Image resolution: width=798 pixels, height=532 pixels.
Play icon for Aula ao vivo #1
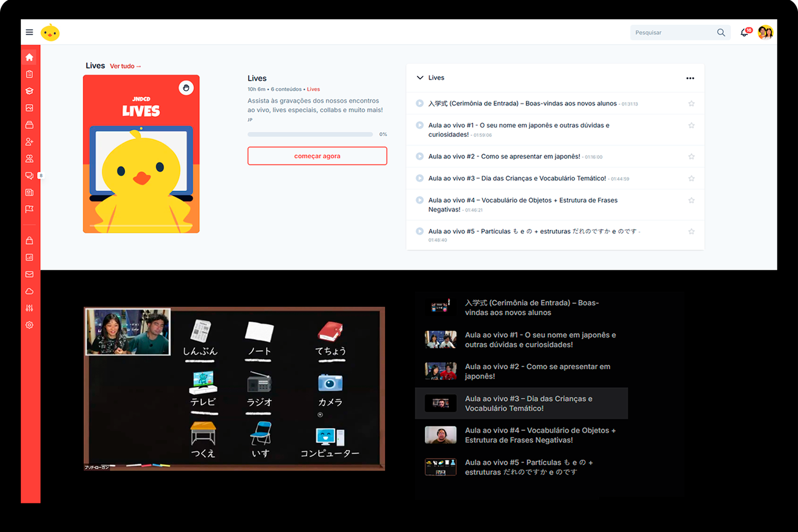(x=420, y=125)
